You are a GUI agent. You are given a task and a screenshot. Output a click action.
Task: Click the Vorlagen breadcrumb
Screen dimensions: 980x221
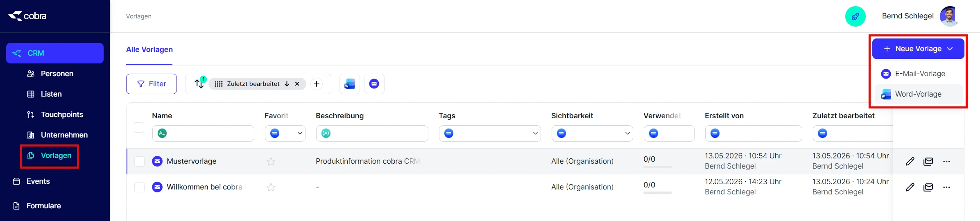click(139, 16)
